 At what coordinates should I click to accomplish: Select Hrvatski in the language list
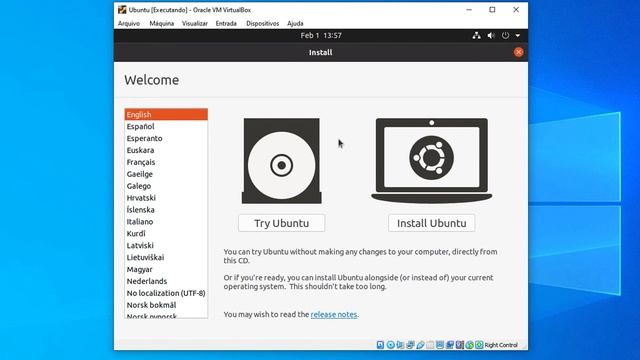click(166, 198)
